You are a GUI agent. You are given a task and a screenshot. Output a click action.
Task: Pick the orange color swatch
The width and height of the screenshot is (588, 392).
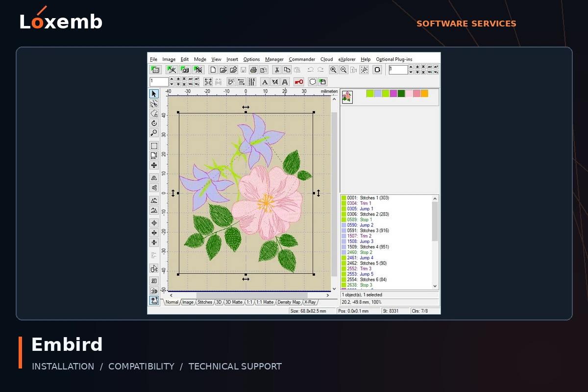point(424,94)
